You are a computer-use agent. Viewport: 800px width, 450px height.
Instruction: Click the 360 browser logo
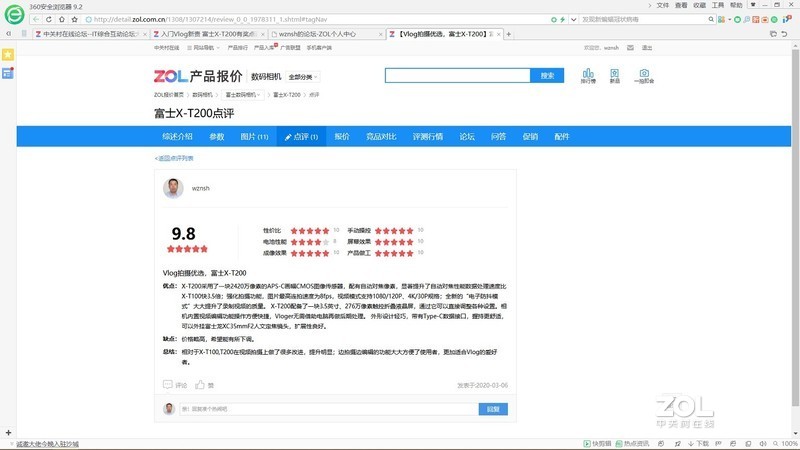[14, 14]
